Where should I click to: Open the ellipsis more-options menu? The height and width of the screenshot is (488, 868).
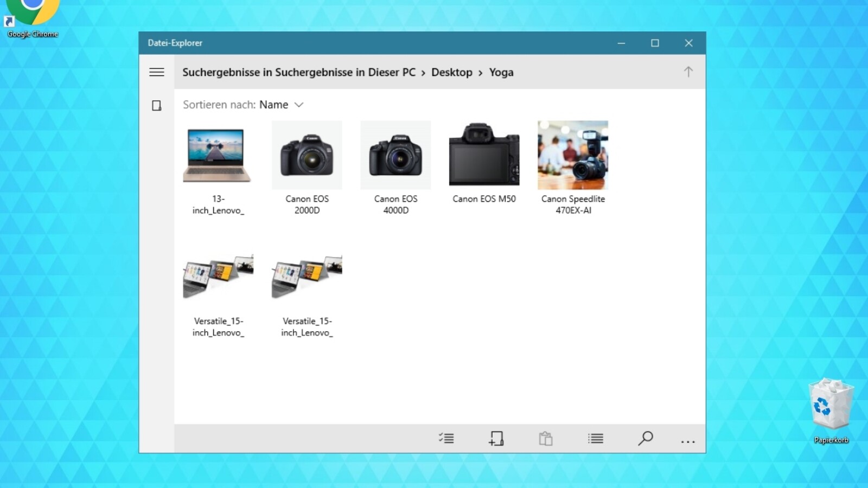[687, 441]
